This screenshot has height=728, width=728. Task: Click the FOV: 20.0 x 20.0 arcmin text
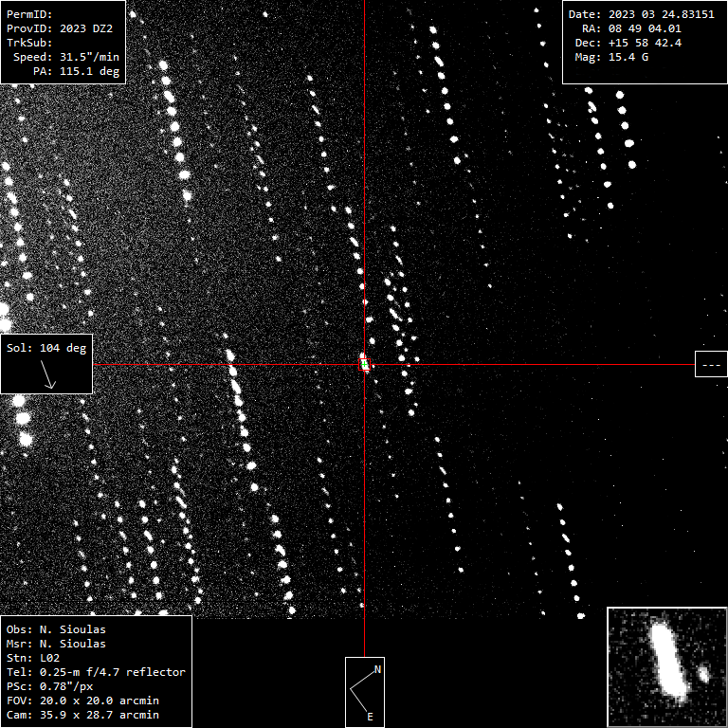click(x=82, y=701)
